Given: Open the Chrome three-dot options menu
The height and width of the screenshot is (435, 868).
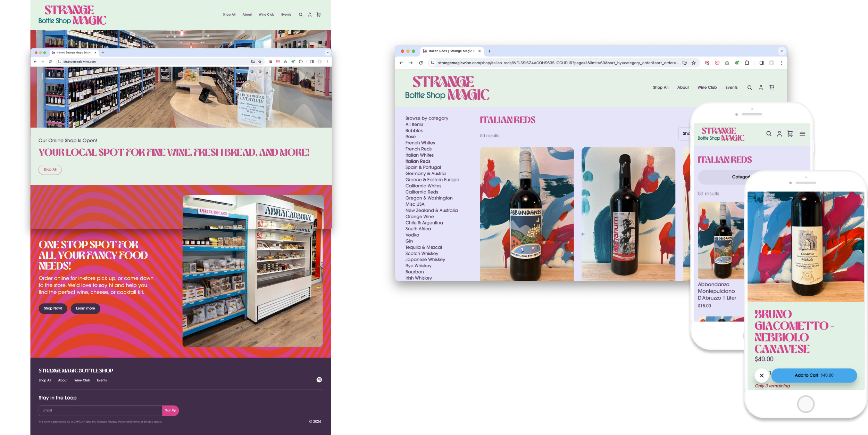Looking at the screenshot, I should point(782,63).
